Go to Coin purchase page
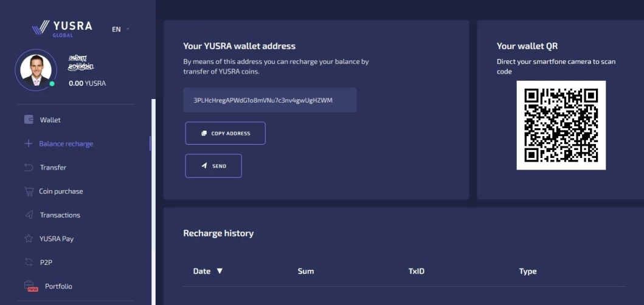The image size is (644, 305). [x=61, y=191]
